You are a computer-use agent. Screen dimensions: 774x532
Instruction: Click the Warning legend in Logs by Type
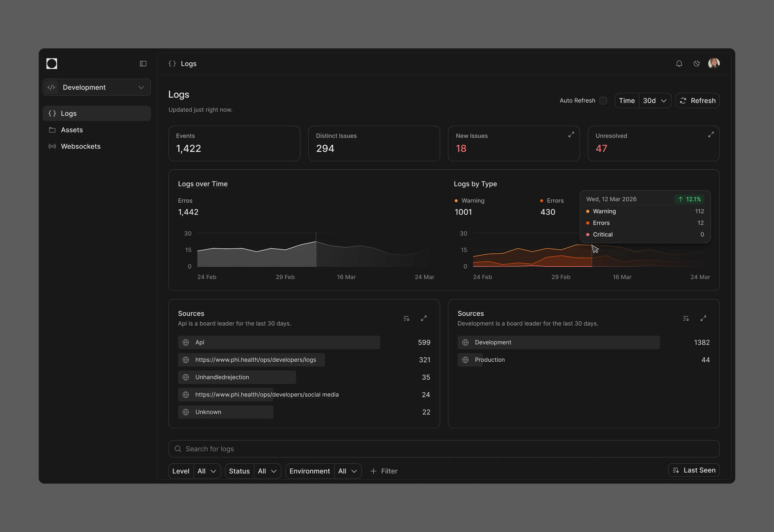point(469,201)
